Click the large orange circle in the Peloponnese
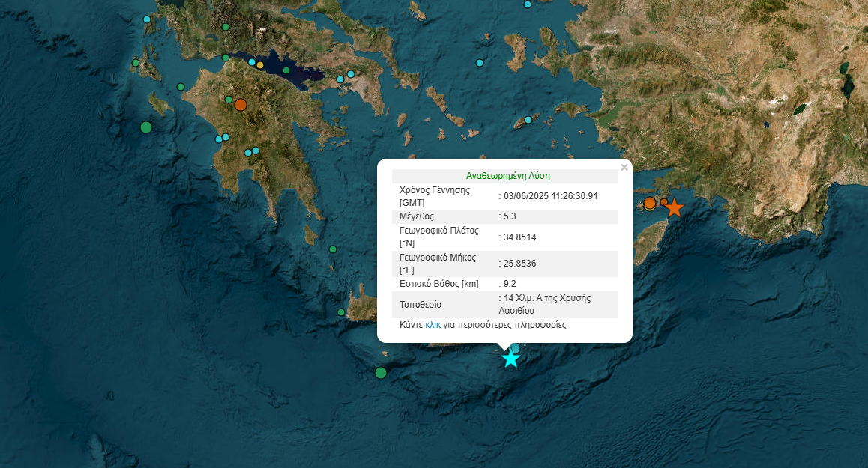The width and height of the screenshot is (868, 468). [x=240, y=105]
